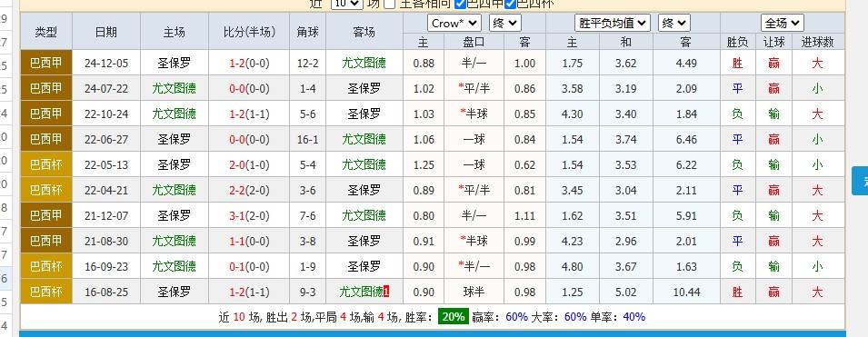Click away odds 6.46 in the 22-06-27 row
The width and height of the screenshot is (868, 337).
coord(686,140)
